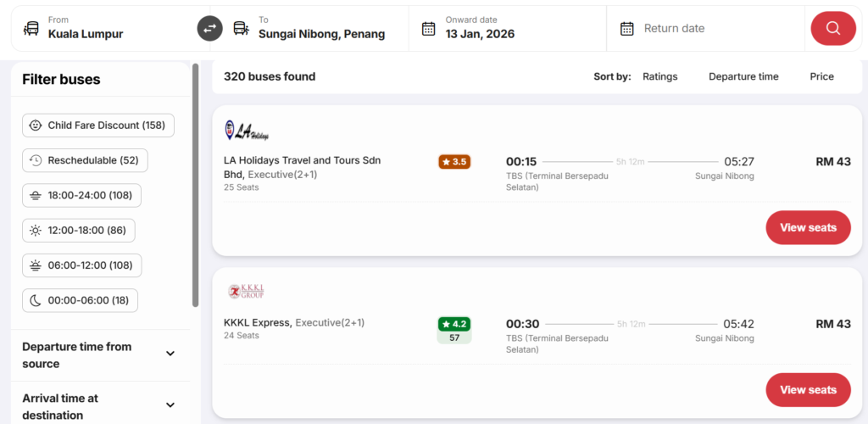Click the filter panel vertical scrollbar

196,187
